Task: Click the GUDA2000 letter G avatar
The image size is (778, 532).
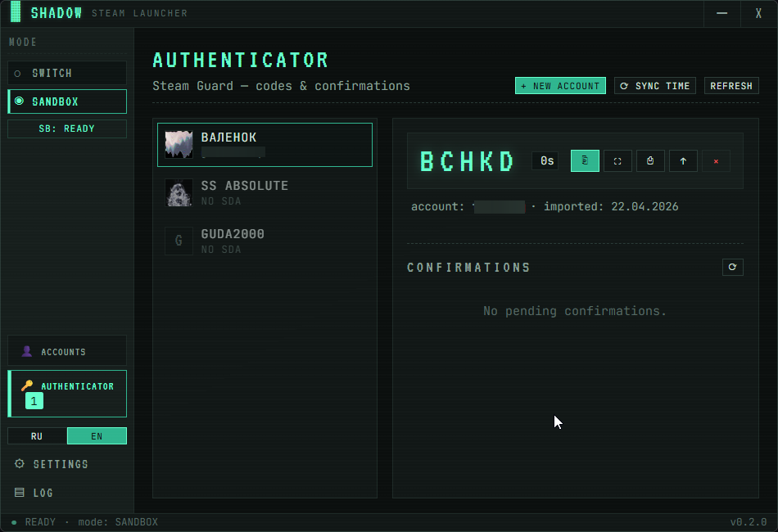Action: click(x=179, y=241)
